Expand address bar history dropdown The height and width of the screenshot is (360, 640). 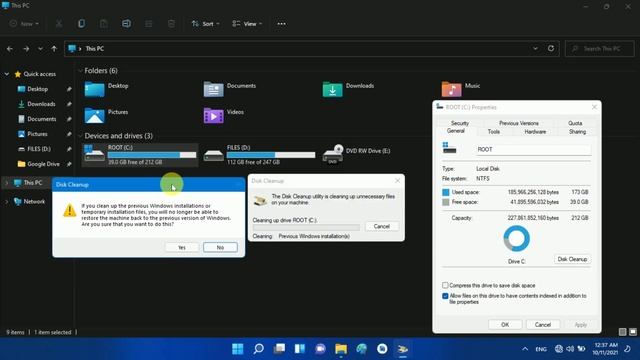[x=535, y=48]
